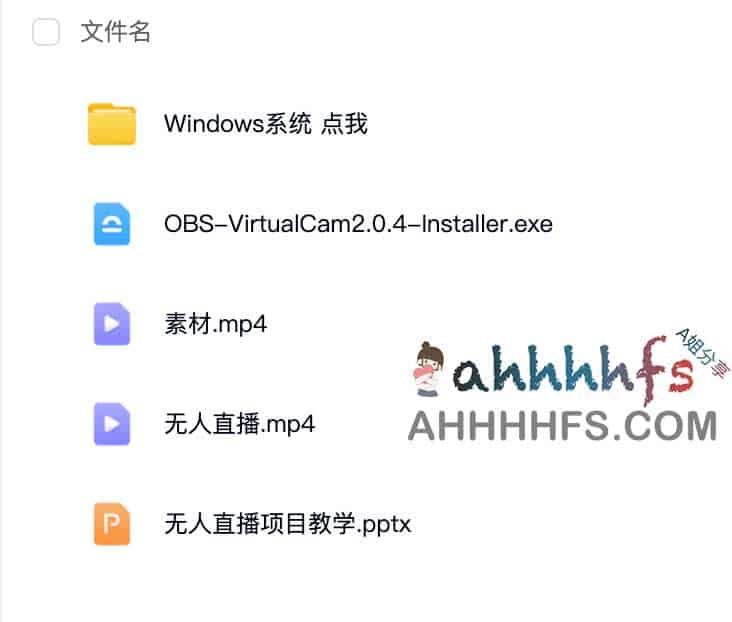Click the yellow folder icon

112,124
